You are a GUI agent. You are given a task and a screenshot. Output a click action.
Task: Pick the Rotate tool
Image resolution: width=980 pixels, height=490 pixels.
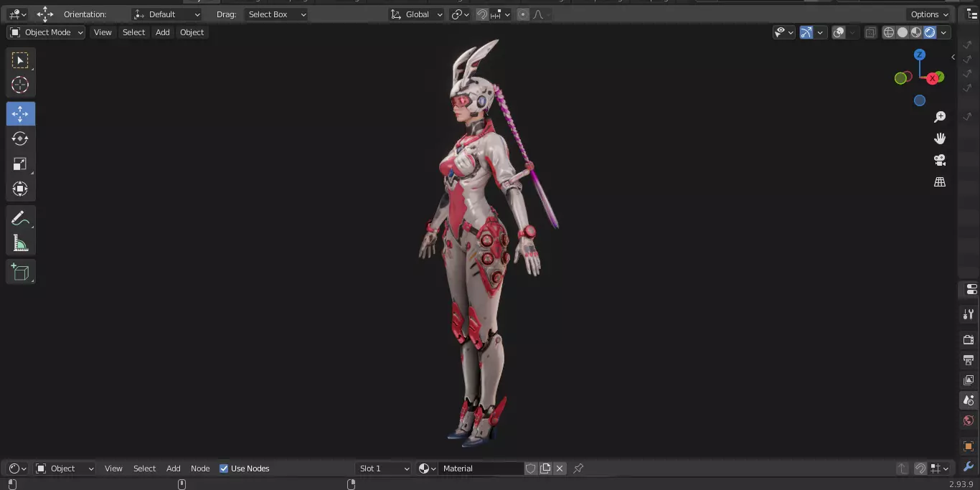[x=20, y=138]
